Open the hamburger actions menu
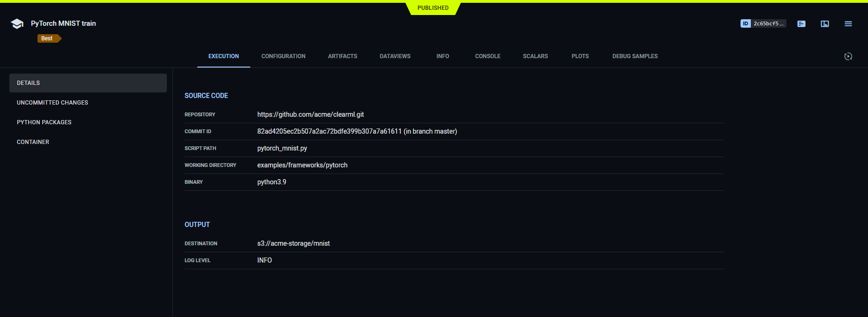868x317 pixels. point(848,23)
